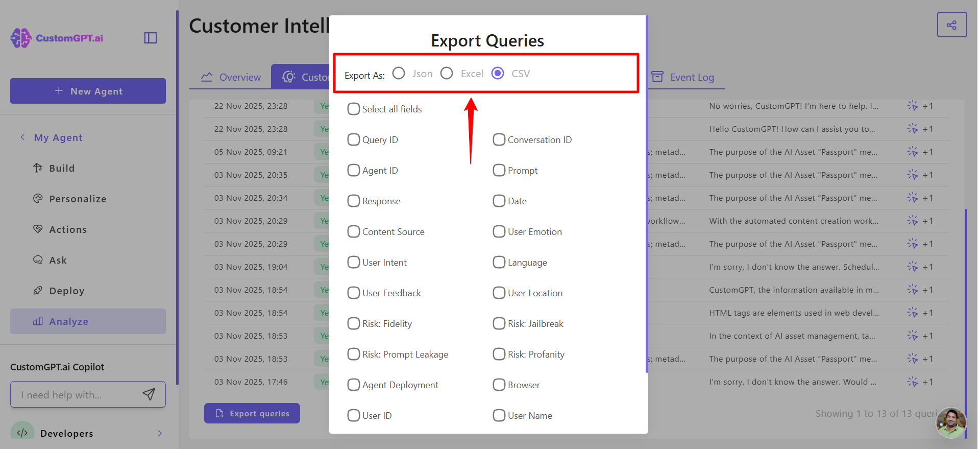
Task: Send Copilot message with paper plane icon
Action: point(149,394)
